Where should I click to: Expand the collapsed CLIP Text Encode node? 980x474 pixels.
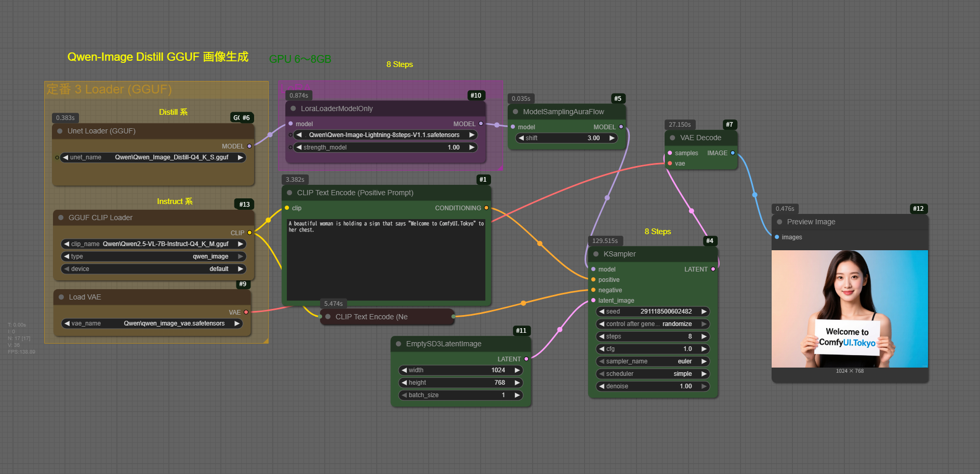(x=328, y=317)
